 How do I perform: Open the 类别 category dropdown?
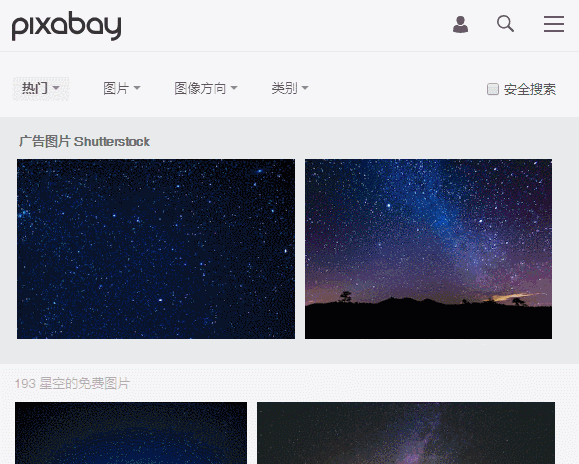pos(290,89)
